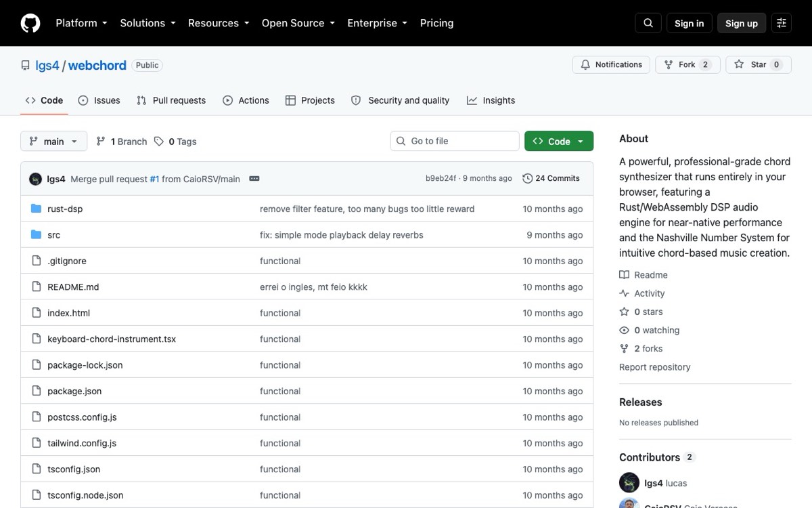The width and height of the screenshot is (812, 508).
Task: Expand commit message ellipsis button
Action: click(254, 179)
